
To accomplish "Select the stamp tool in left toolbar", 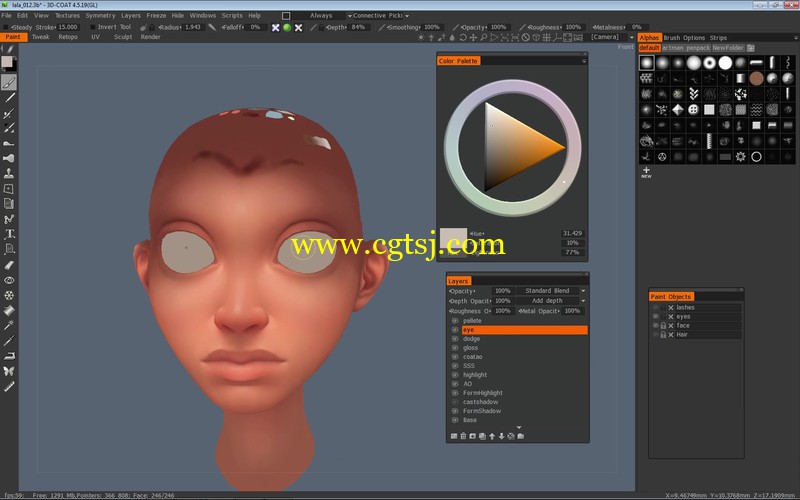I will (9, 173).
